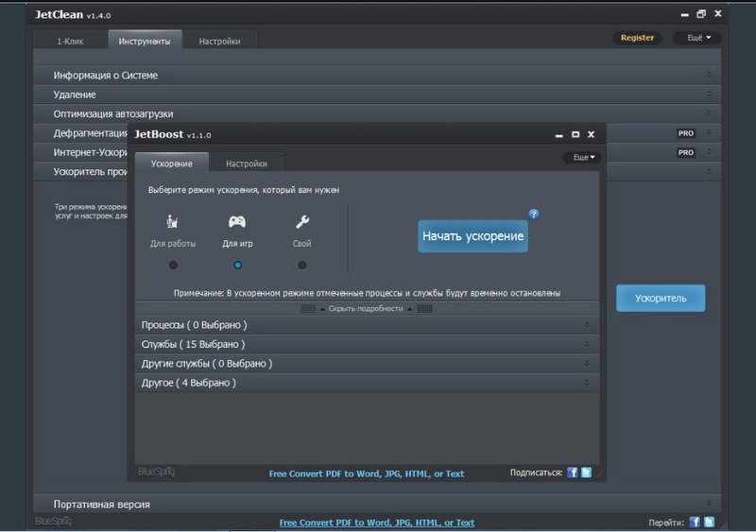Enable the Для игр radio button
Image resolution: width=756 pixels, height=532 pixels.
click(x=237, y=265)
